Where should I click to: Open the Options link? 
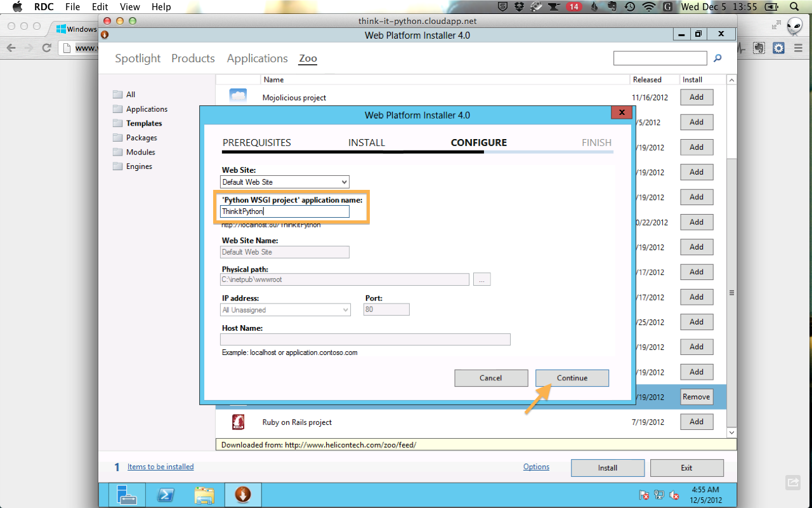click(536, 467)
